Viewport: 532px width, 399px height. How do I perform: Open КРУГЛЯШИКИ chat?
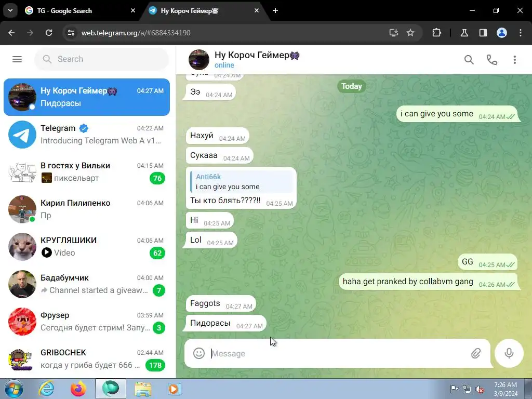pos(87,247)
